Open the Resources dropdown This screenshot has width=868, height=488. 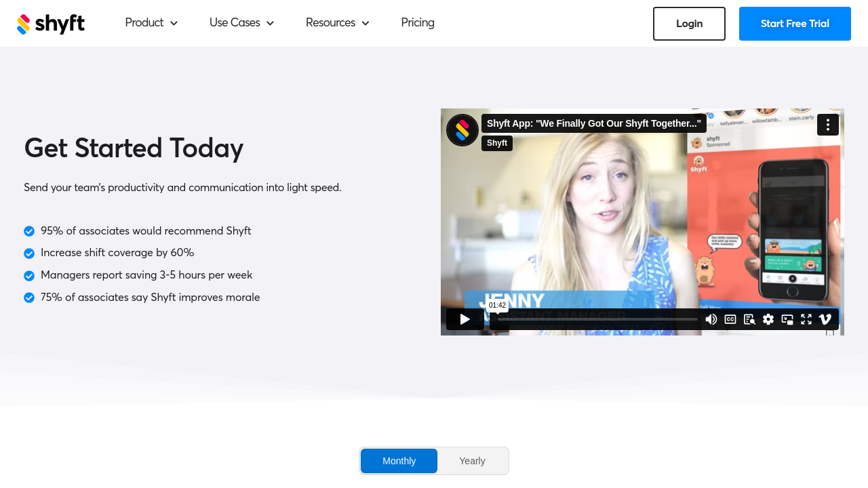[337, 23]
